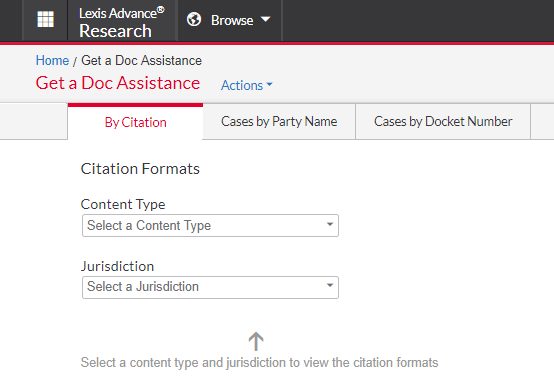554x383 pixels.
Task: Click the small caret next to Actions
Action: [270, 84]
